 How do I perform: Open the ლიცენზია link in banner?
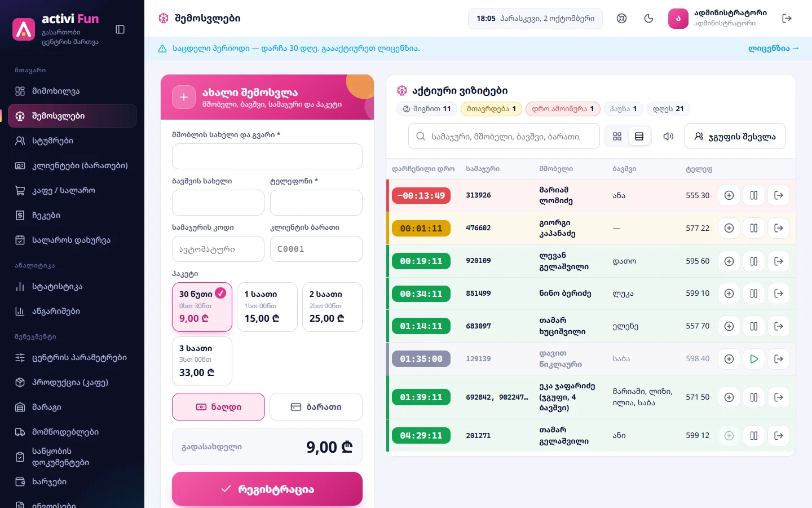tap(773, 49)
